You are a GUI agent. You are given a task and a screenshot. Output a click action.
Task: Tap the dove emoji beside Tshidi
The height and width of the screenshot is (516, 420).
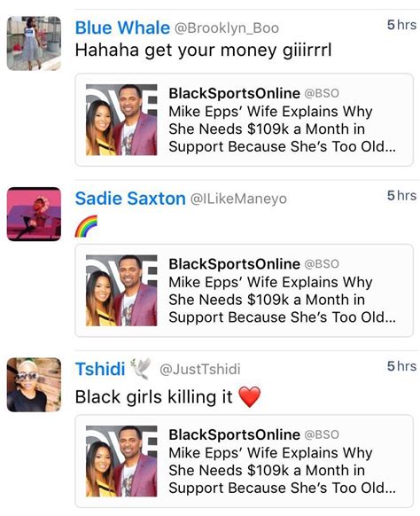tap(141, 368)
